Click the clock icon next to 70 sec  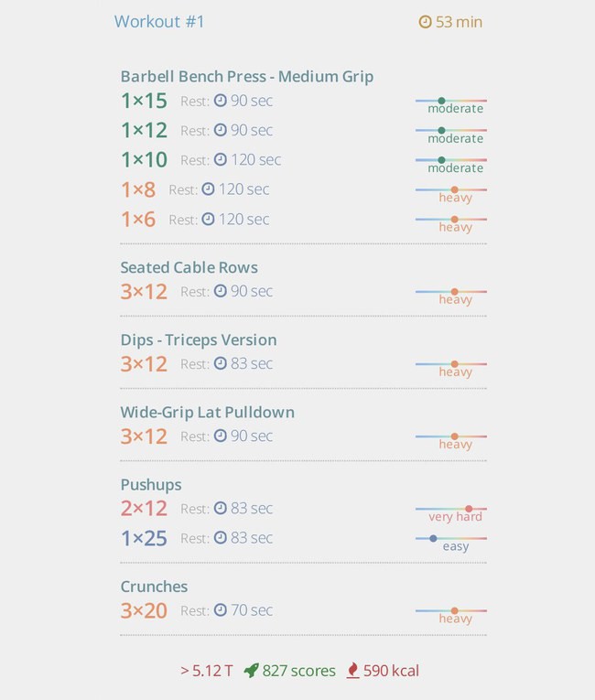click(x=220, y=609)
